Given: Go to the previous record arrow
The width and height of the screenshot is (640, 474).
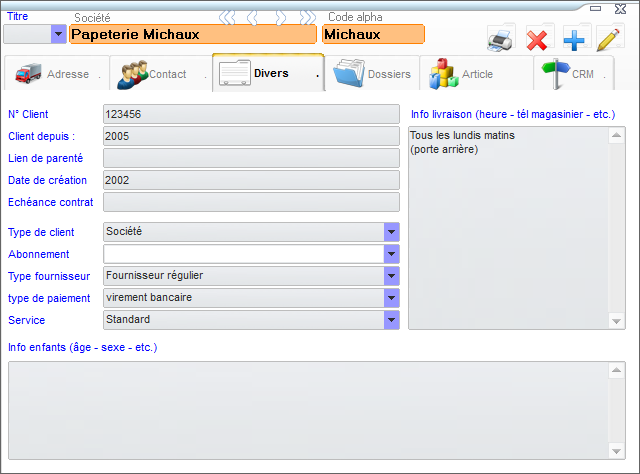Looking at the screenshot, I should coord(253,18).
